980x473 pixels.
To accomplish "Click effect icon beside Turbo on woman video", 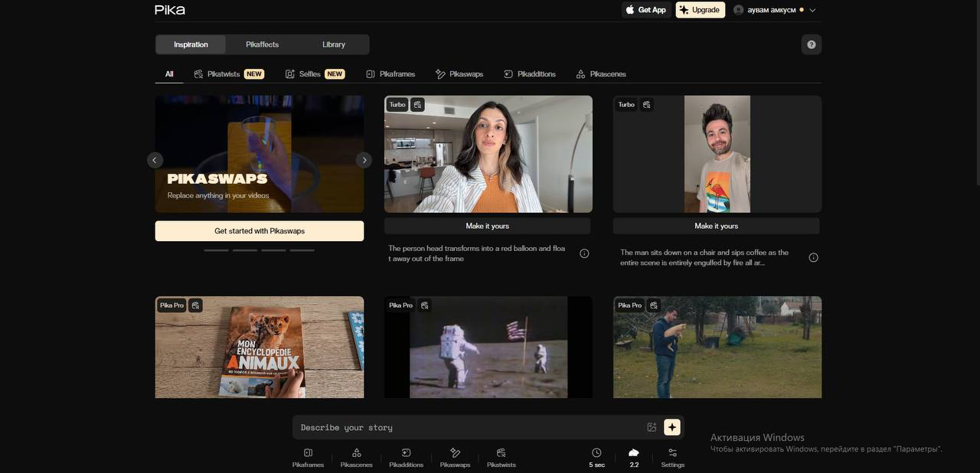I will (x=417, y=105).
